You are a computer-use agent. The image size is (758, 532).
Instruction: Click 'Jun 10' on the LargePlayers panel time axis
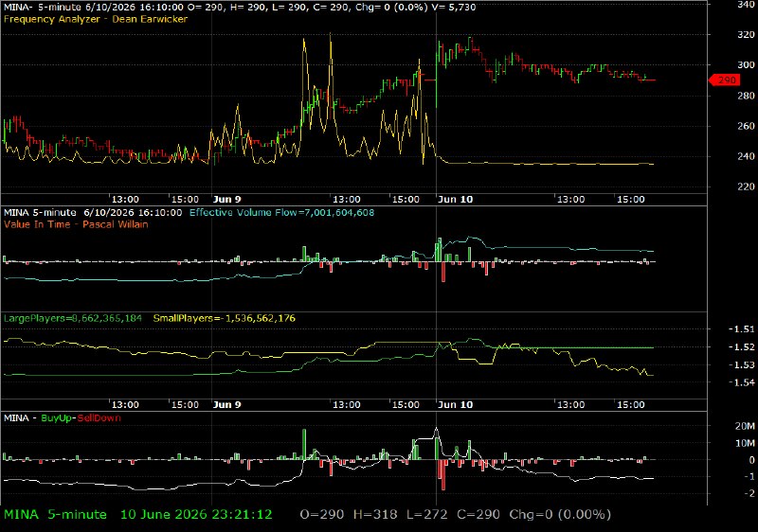click(x=455, y=404)
